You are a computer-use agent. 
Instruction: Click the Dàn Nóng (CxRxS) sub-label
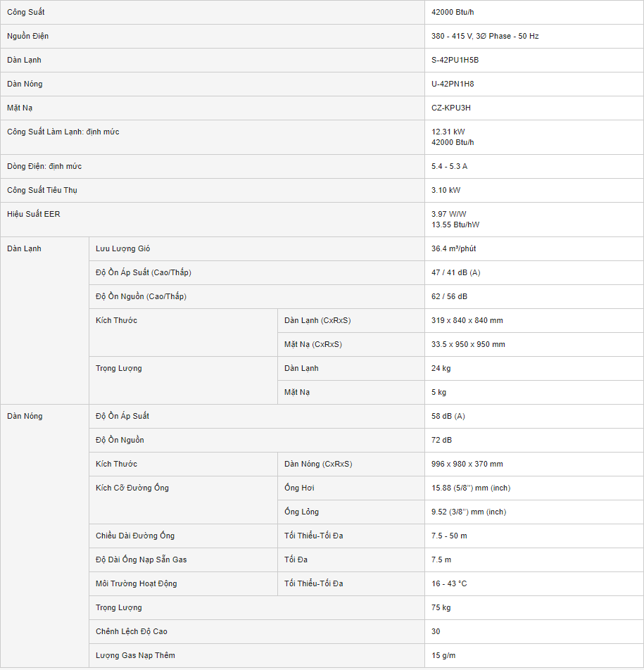coord(318,464)
